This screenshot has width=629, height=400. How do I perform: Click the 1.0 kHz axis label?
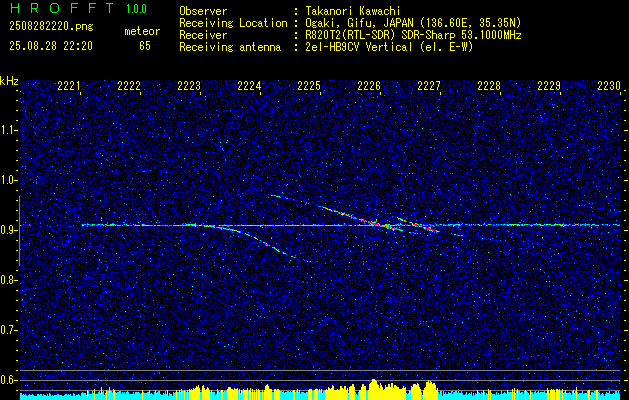9,180
